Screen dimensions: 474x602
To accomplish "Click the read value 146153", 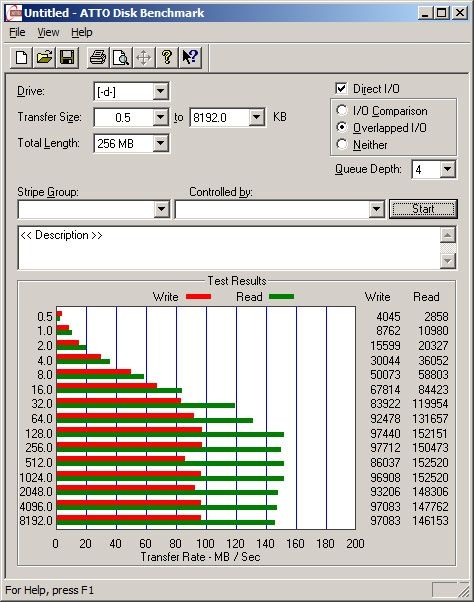I will tap(430, 521).
